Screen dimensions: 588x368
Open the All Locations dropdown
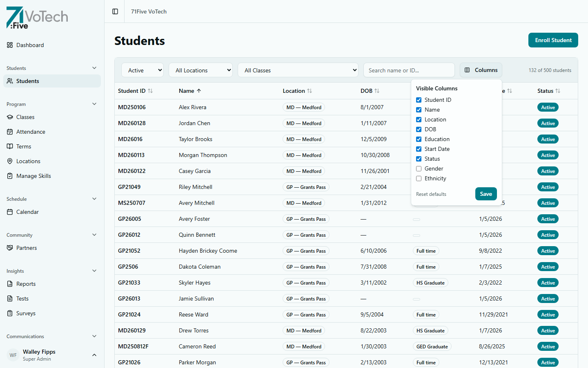[x=200, y=70]
